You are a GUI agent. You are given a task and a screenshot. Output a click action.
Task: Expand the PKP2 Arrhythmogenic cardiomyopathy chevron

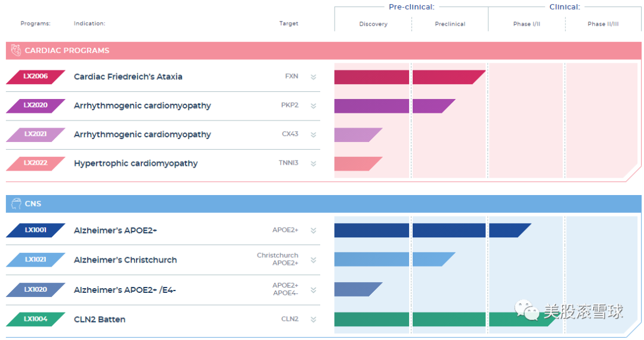tap(313, 106)
